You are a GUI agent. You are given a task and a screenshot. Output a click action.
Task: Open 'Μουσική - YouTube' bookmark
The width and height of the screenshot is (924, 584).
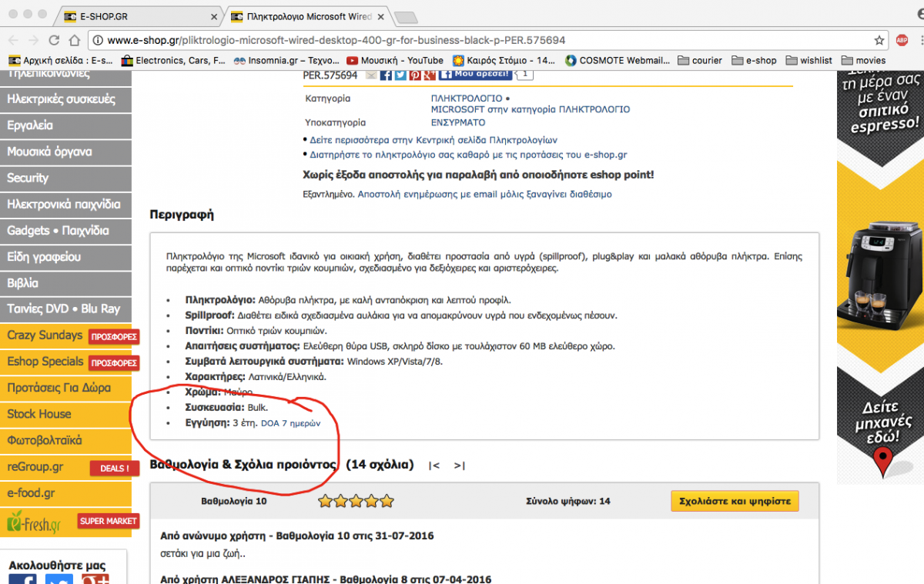pos(395,60)
